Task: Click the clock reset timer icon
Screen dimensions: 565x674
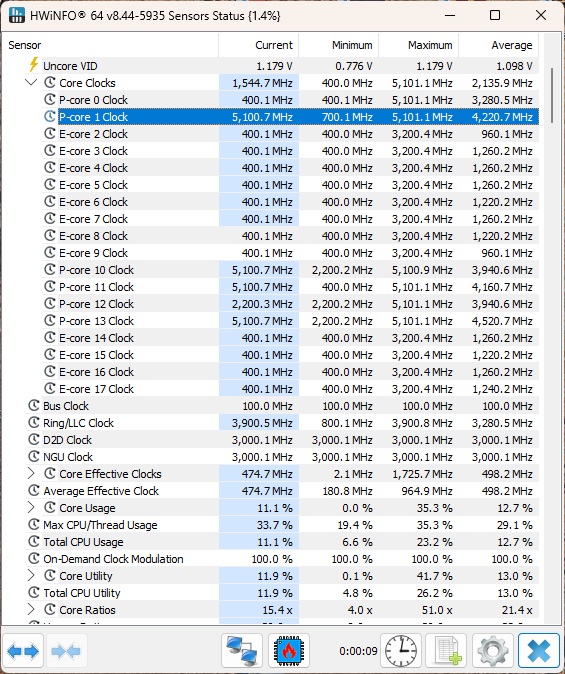Action: click(401, 651)
